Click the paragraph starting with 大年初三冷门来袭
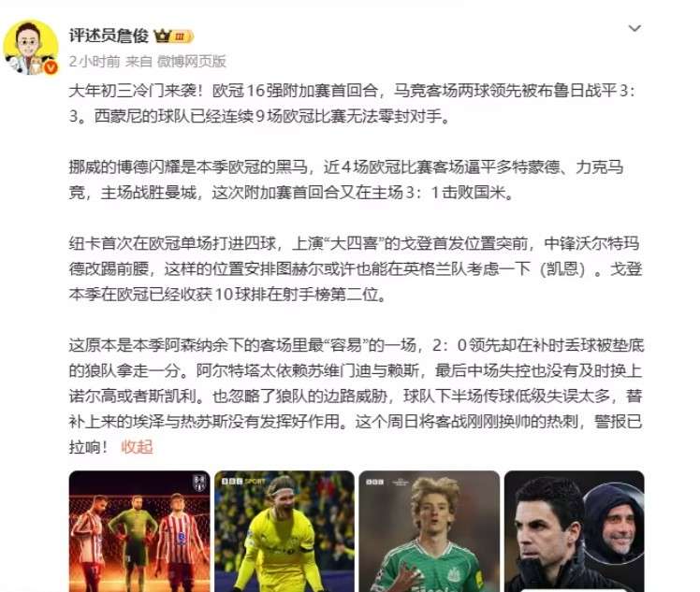Image resolution: width=700 pixels, height=592 pixels. (353, 104)
